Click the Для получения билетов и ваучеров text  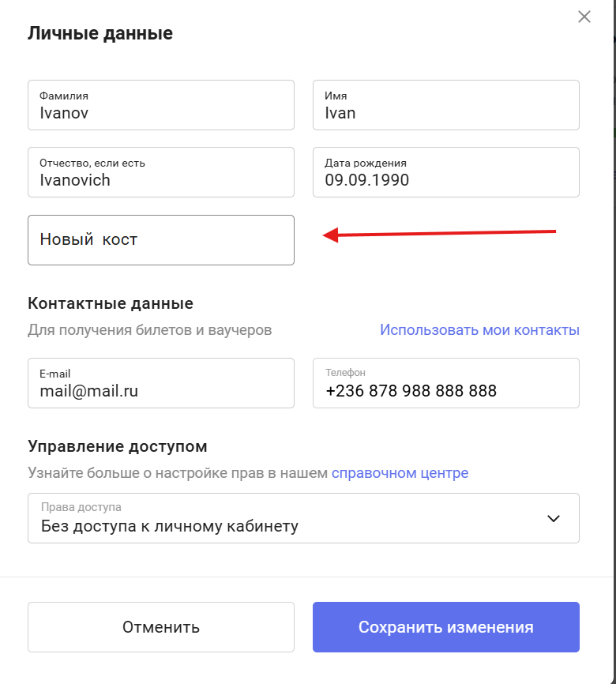tap(149, 330)
